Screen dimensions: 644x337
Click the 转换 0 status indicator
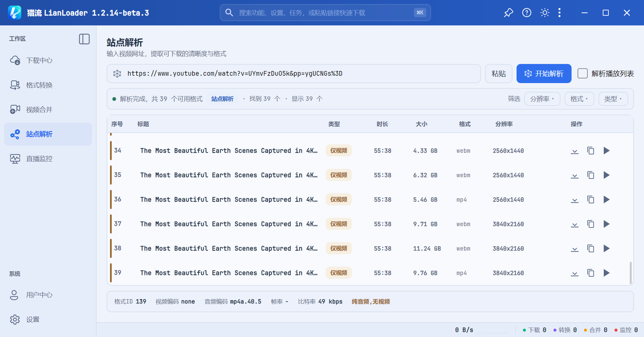[x=565, y=330]
